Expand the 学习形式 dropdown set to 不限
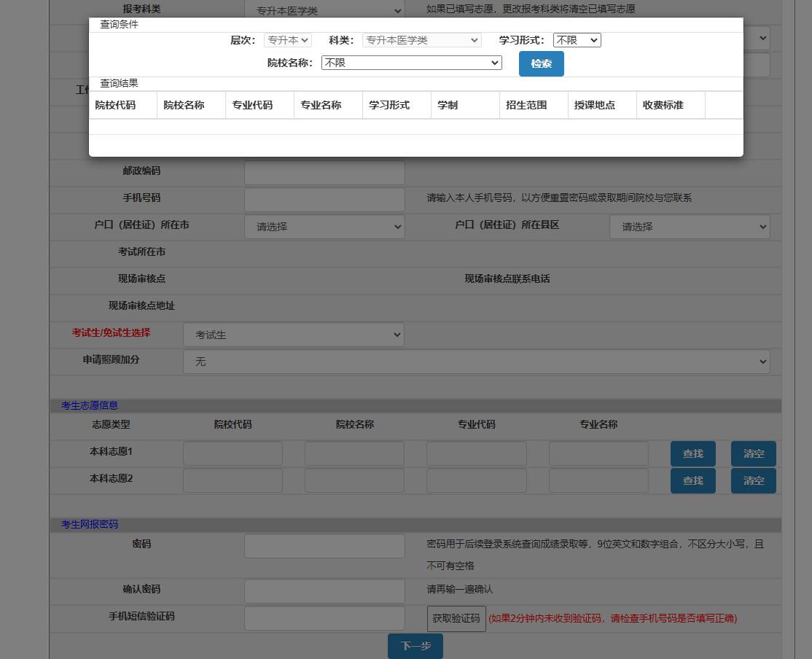 [577, 40]
